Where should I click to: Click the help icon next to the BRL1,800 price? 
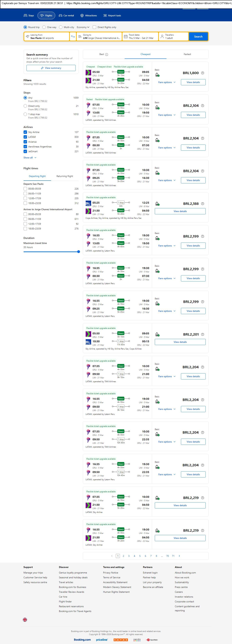click(202, 73)
